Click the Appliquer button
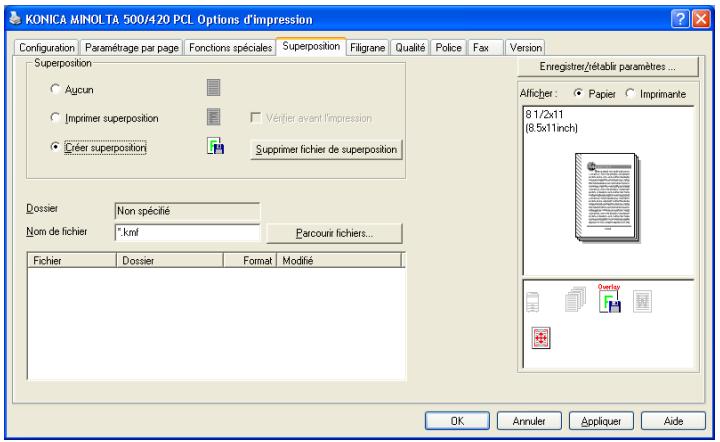 601,421
